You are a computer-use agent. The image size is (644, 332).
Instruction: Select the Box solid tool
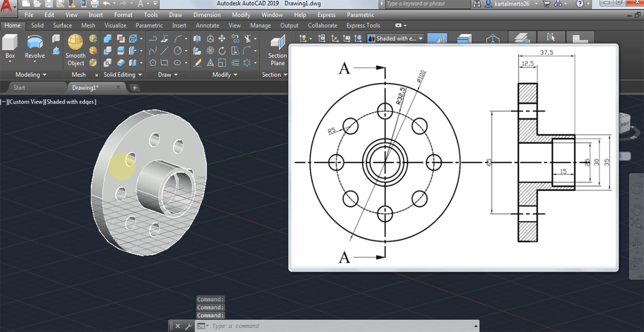point(10,45)
